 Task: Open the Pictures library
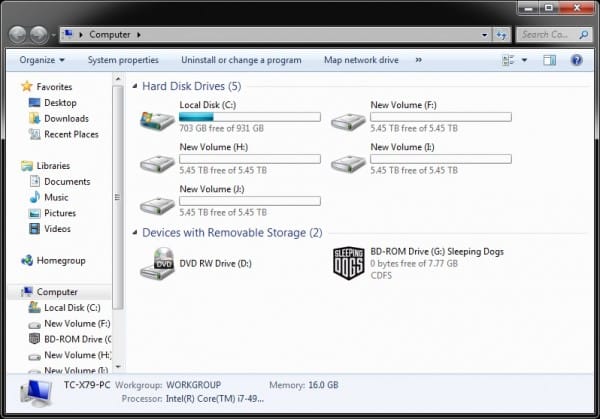60,213
